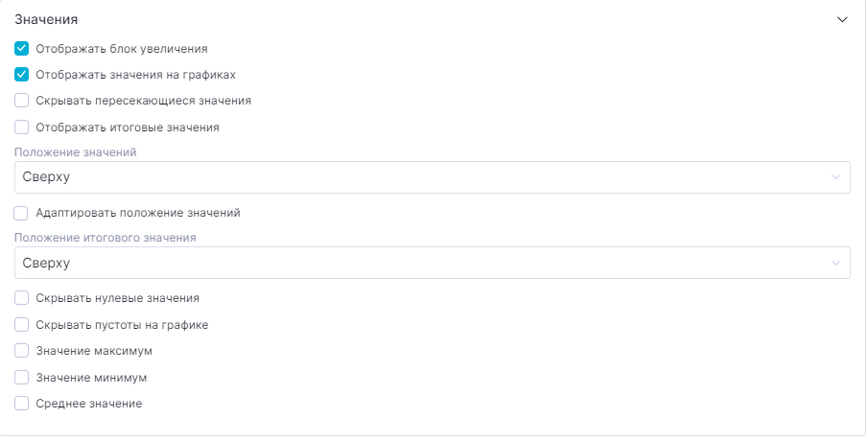The image size is (868, 441).
Task: Check Отображать итоговые значения option
Action: 22,127
